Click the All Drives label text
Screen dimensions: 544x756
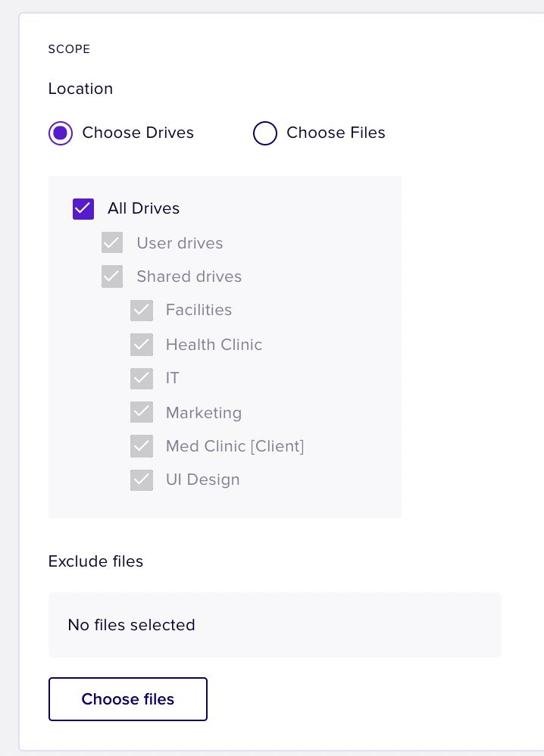click(144, 208)
